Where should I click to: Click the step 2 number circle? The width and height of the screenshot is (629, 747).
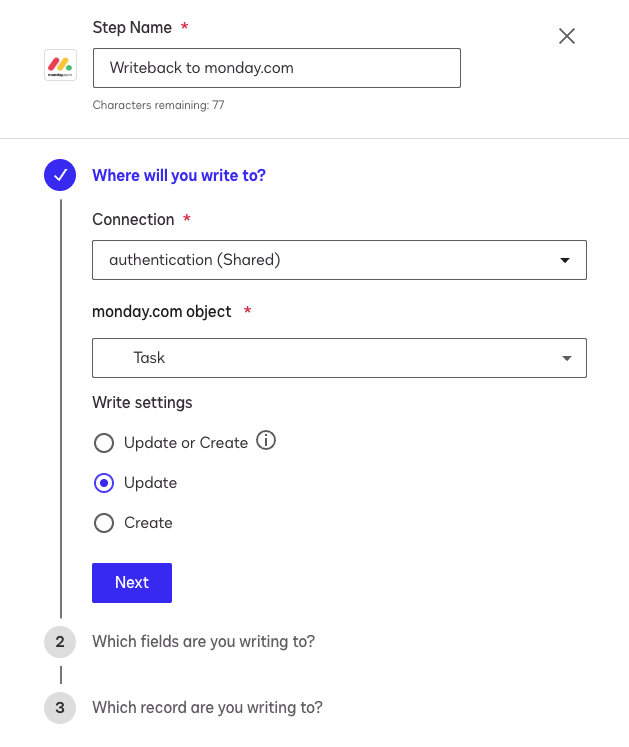(x=60, y=642)
